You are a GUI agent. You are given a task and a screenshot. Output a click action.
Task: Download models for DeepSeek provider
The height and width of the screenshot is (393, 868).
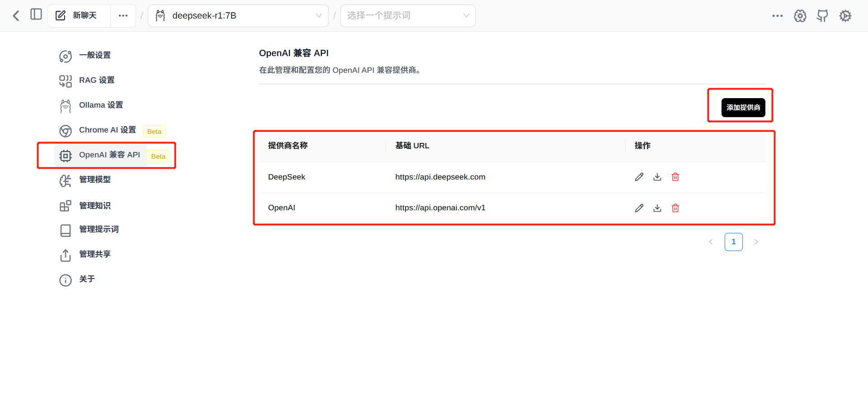[x=657, y=177]
